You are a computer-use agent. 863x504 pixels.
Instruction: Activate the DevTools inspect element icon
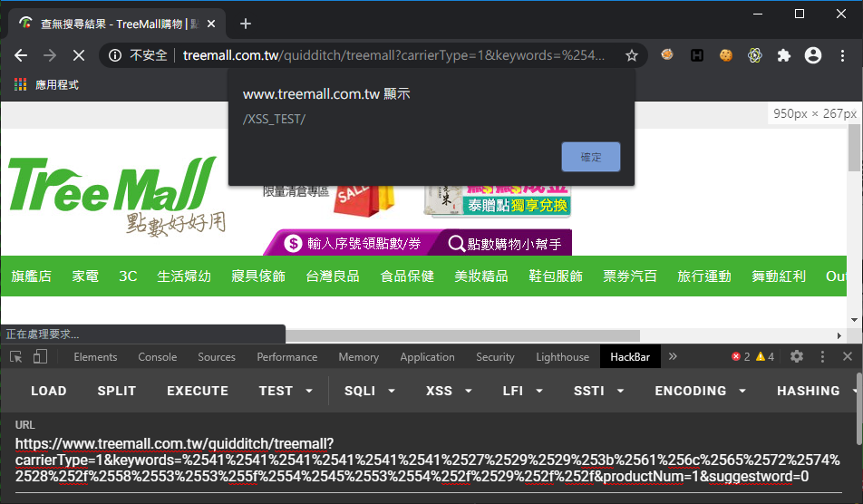click(x=16, y=356)
